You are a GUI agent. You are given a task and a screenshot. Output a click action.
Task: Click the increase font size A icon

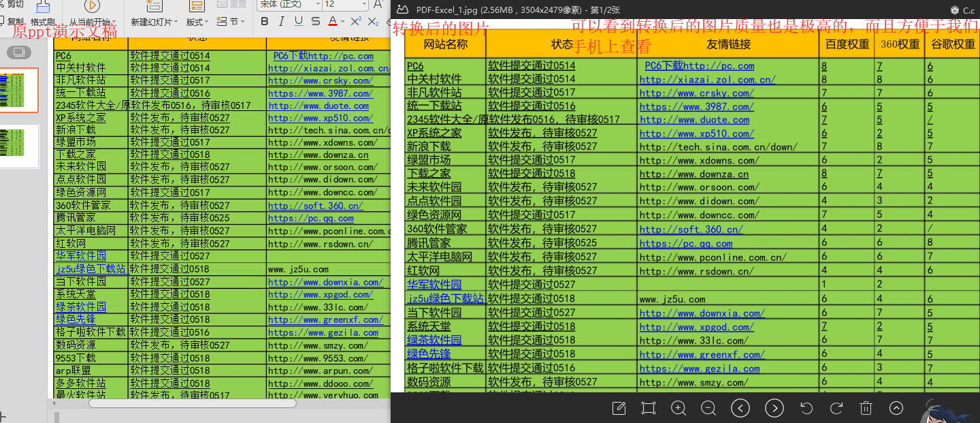[378, 5]
